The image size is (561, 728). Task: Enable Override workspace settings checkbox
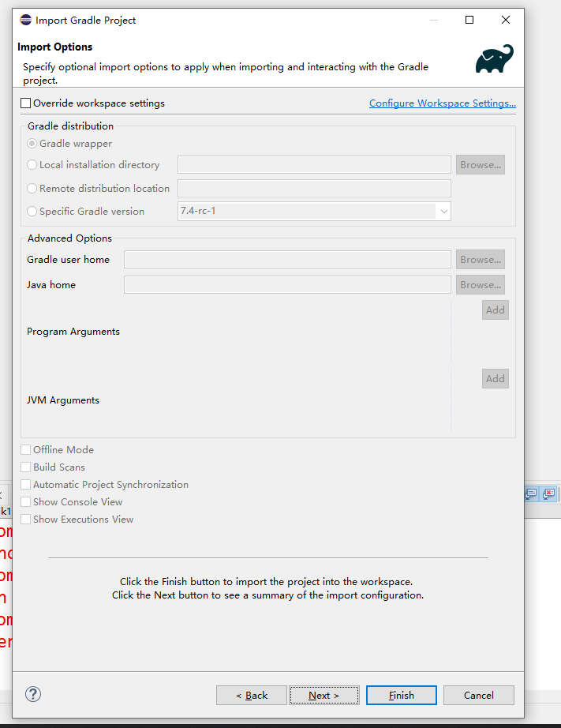click(26, 103)
